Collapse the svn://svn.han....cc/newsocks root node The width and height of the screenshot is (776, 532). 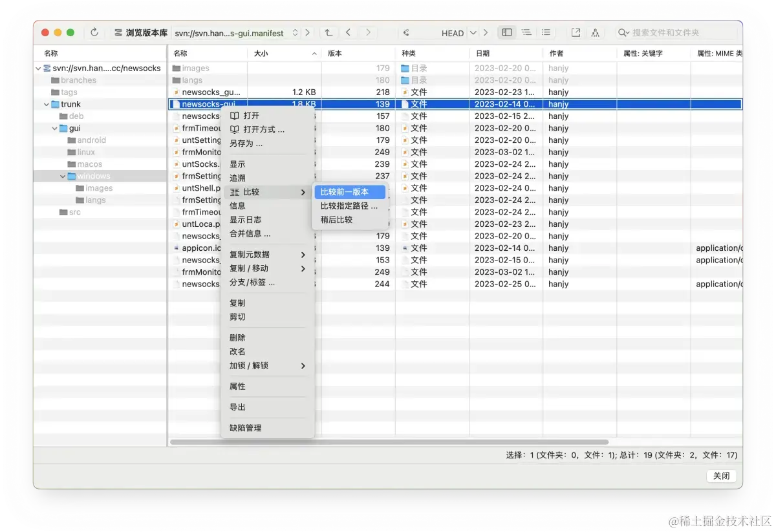[x=38, y=68]
